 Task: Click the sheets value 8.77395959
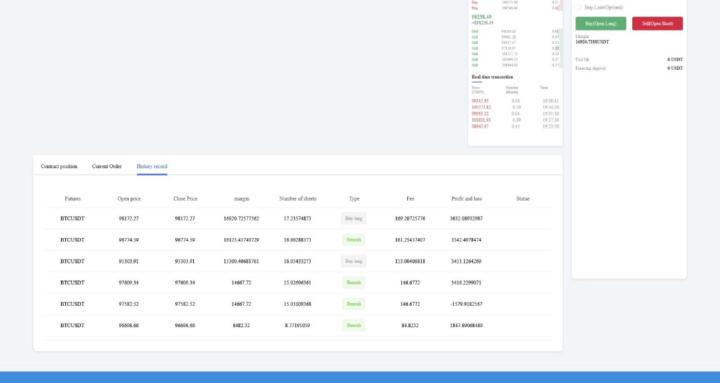(x=297, y=325)
